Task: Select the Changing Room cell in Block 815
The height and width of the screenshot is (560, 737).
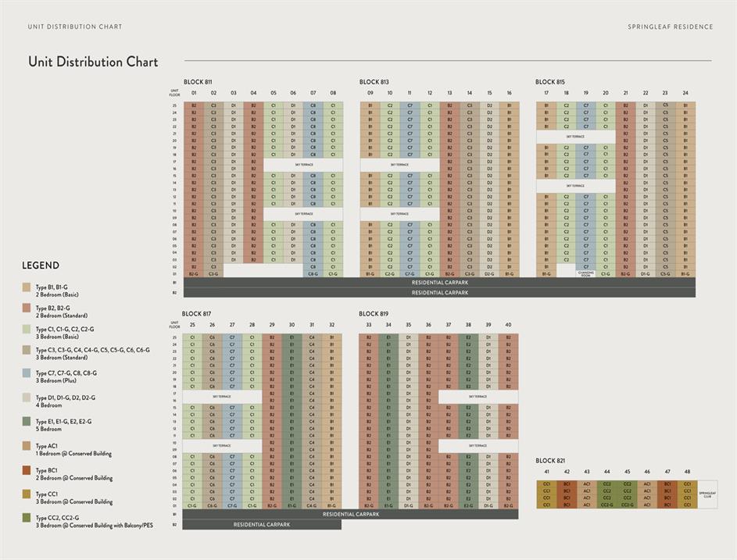Action: coord(586,273)
